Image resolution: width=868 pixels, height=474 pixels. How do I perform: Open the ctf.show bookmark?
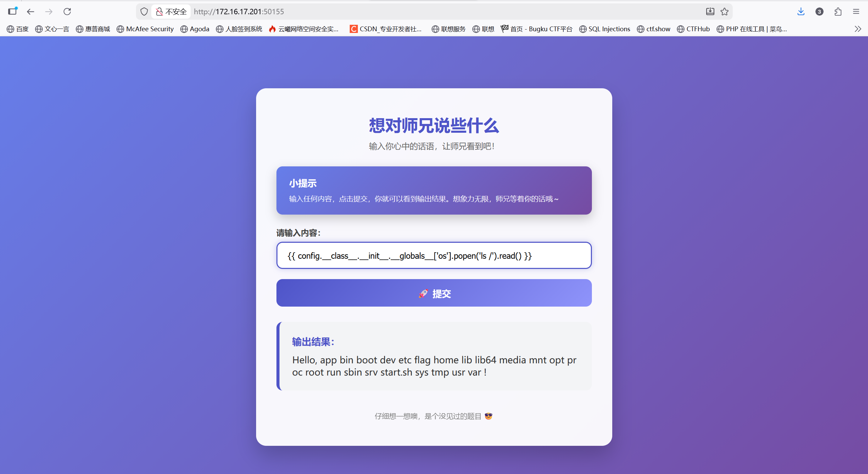click(654, 29)
